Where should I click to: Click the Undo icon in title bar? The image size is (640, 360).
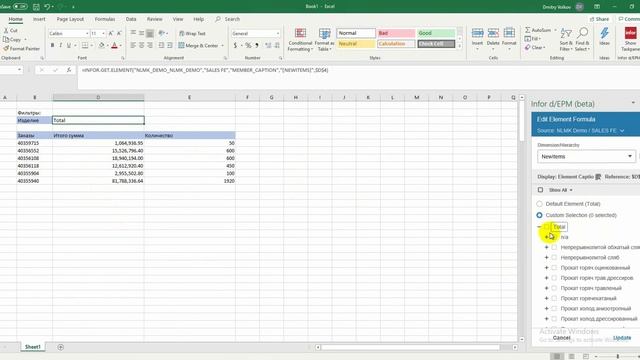coord(47,7)
